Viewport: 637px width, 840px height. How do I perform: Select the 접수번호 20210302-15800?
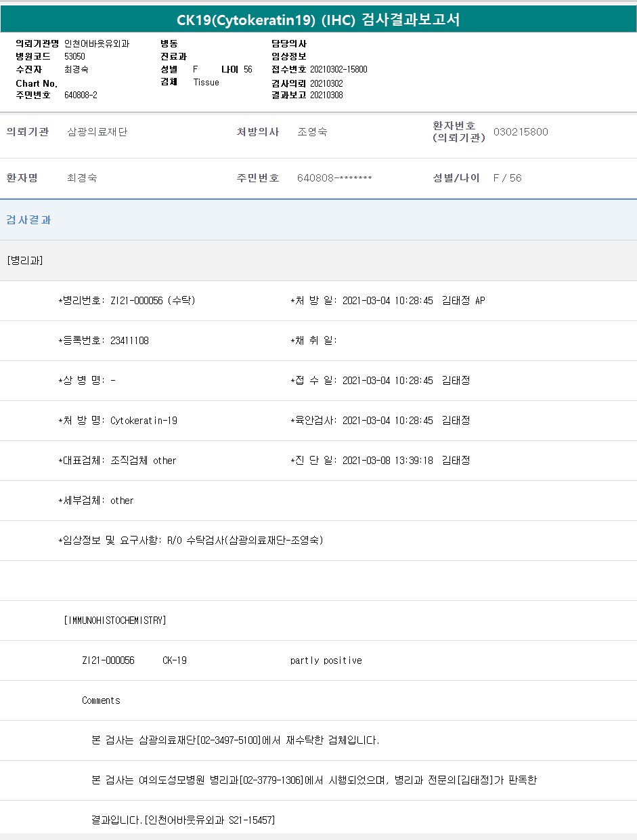338,69
